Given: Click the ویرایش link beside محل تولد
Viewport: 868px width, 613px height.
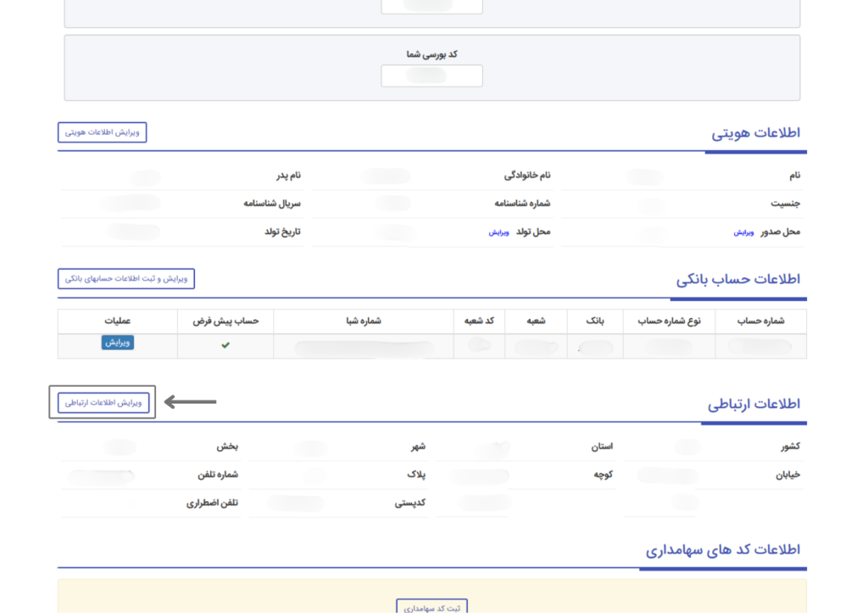Looking at the screenshot, I should tap(498, 231).
